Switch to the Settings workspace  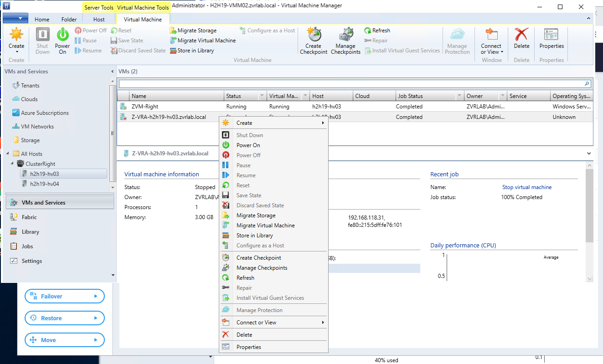[x=32, y=261]
